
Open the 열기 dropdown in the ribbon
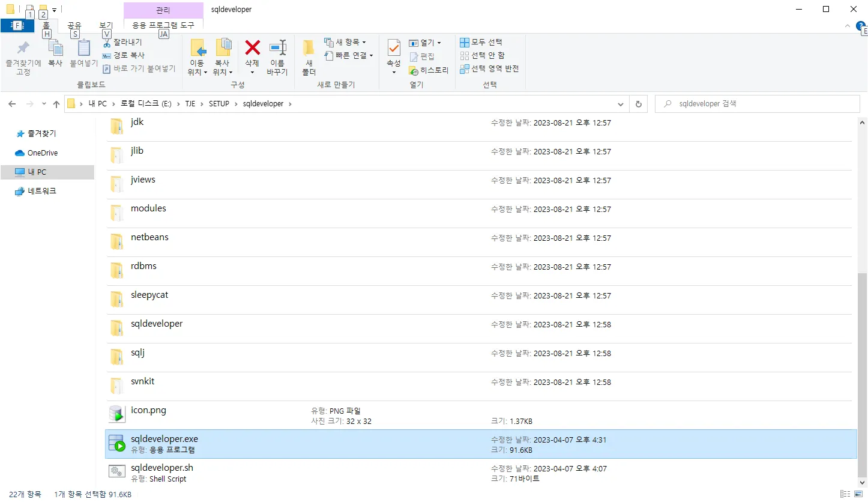[425, 43]
